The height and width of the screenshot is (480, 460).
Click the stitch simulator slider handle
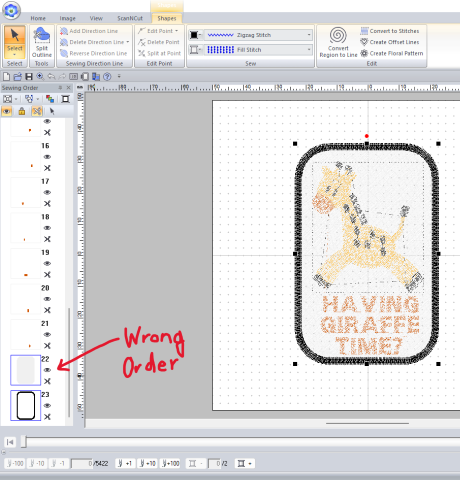point(24,442)
